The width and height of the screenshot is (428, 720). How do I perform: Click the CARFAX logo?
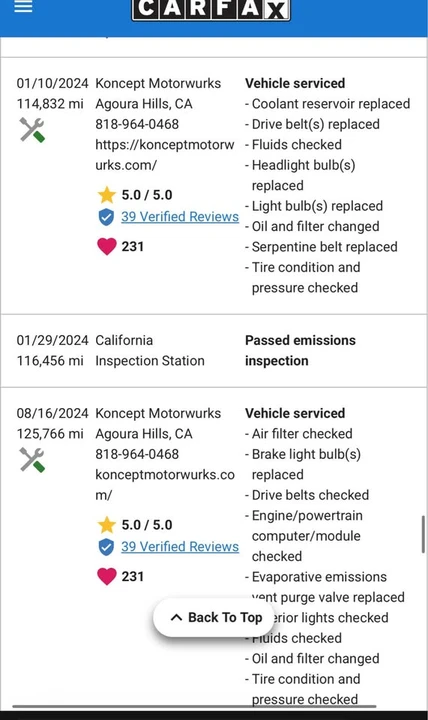coord(211,10)
